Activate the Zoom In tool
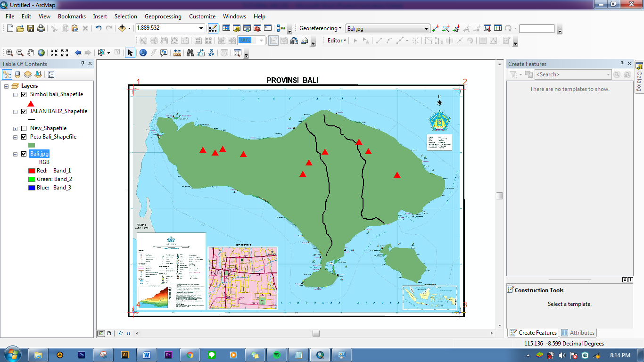The height and width of the screenshot is (362, 644). tap(10, 52)
